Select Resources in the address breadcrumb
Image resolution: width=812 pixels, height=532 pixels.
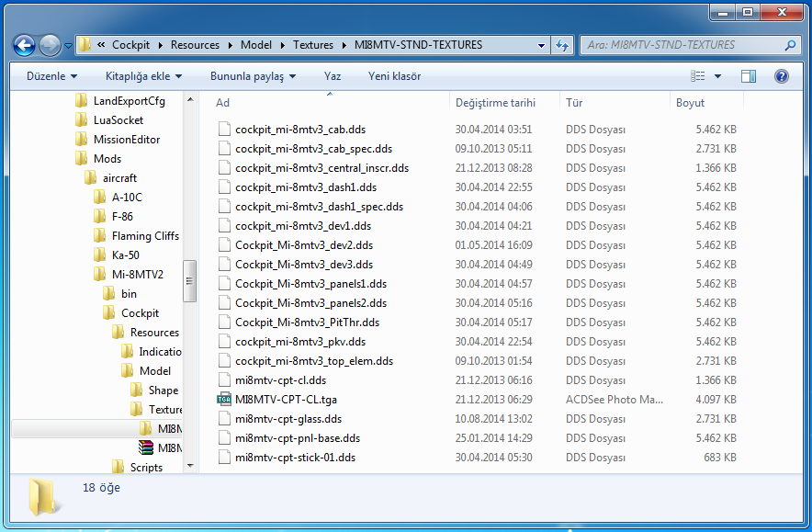196,45
